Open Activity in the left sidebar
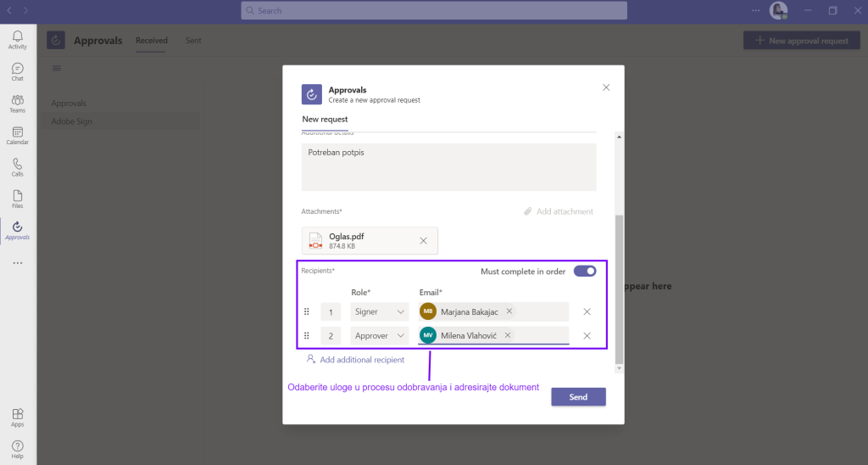 click(x=18, y=40)
